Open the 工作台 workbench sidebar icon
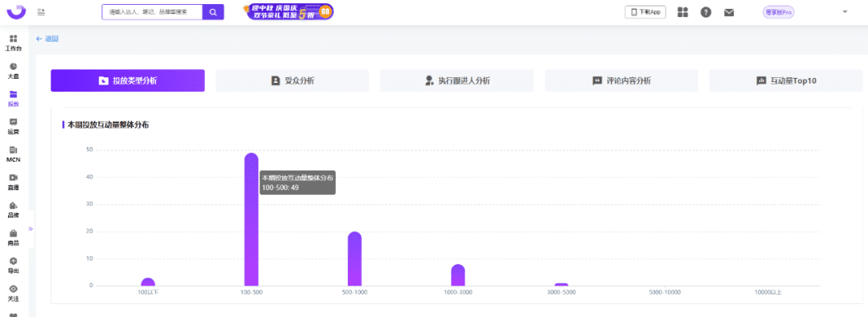 [14, 39]
